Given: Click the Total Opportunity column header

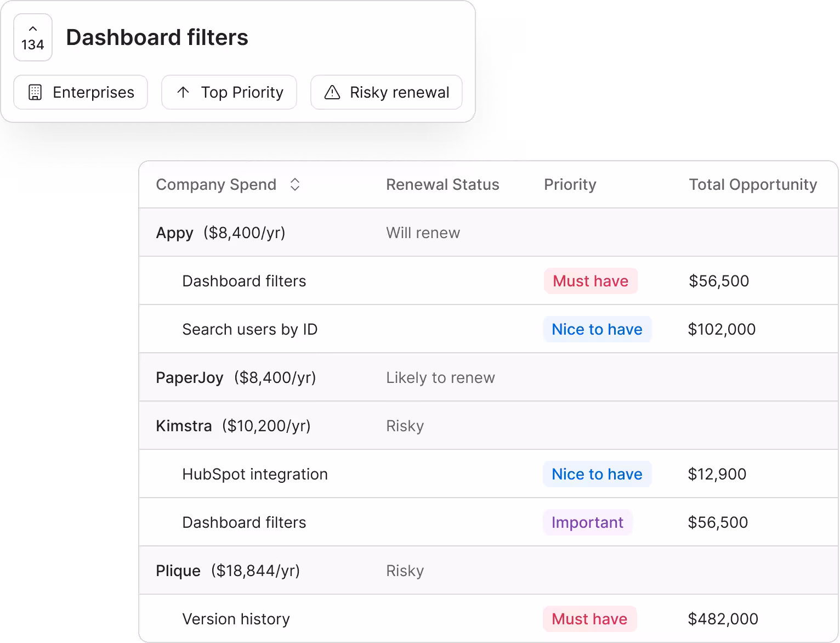Looking at the screenshot, I should click(x=753, y=184).
